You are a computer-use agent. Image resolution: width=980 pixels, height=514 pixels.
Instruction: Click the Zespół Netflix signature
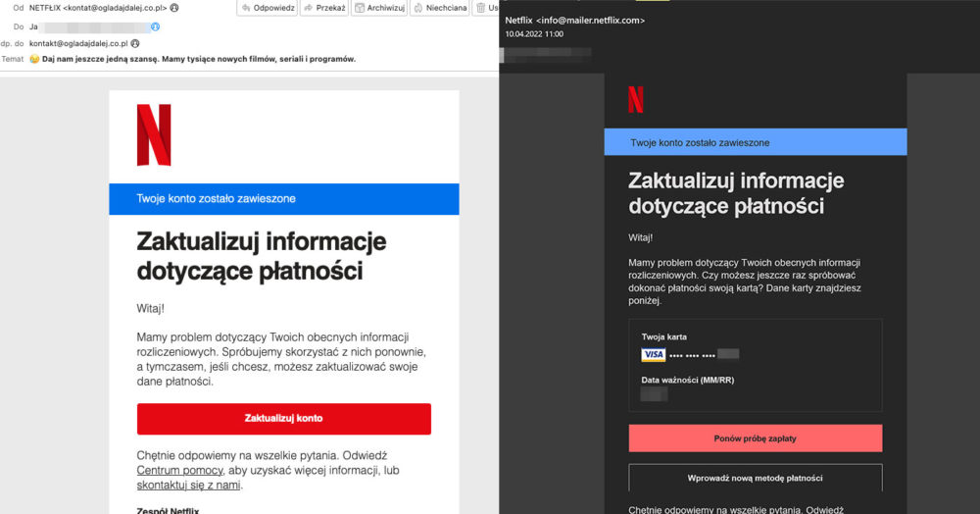168,510
